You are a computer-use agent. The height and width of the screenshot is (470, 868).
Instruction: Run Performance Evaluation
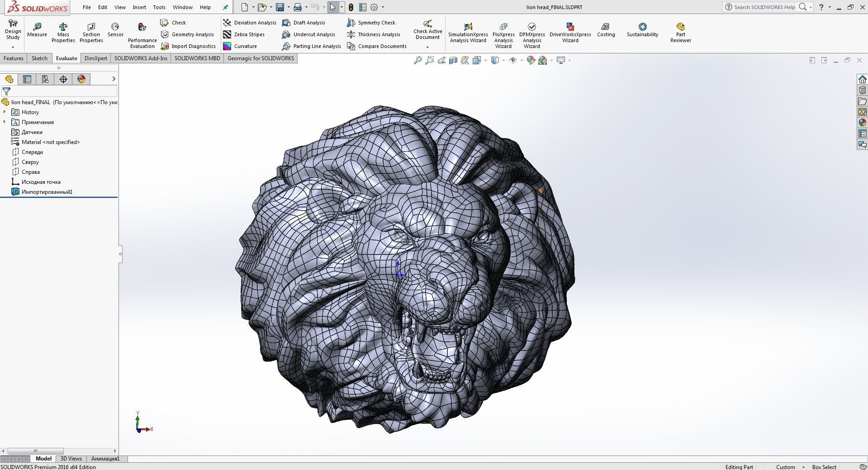coord(142,36)
